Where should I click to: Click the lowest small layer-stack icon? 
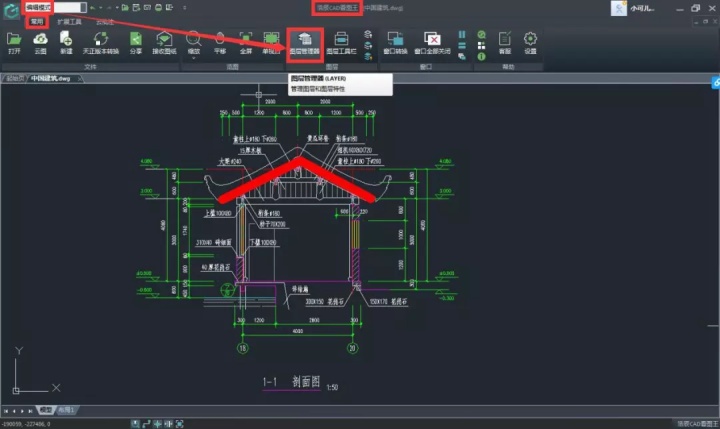tap(368, 56)
